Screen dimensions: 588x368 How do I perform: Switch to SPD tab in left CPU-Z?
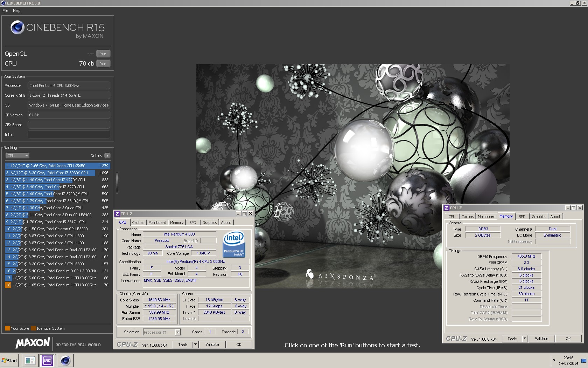(x=193, y=223)
